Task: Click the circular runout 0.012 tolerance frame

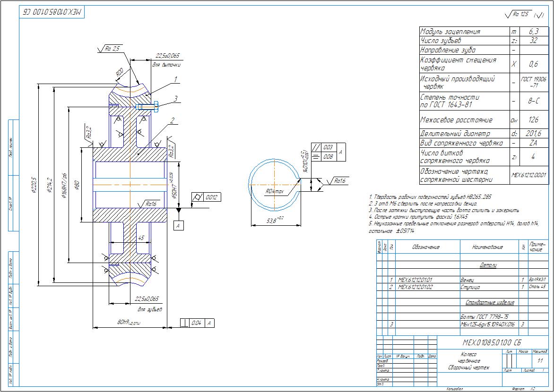Action: [207, 197]
